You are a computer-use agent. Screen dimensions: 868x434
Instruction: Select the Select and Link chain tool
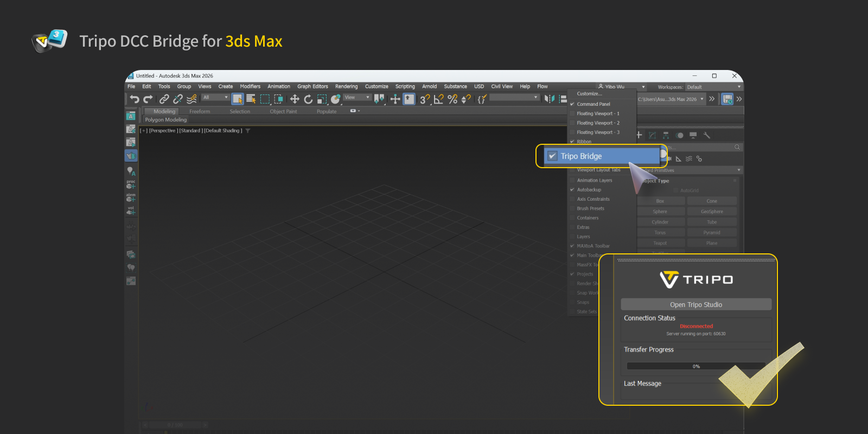[164, 99]
